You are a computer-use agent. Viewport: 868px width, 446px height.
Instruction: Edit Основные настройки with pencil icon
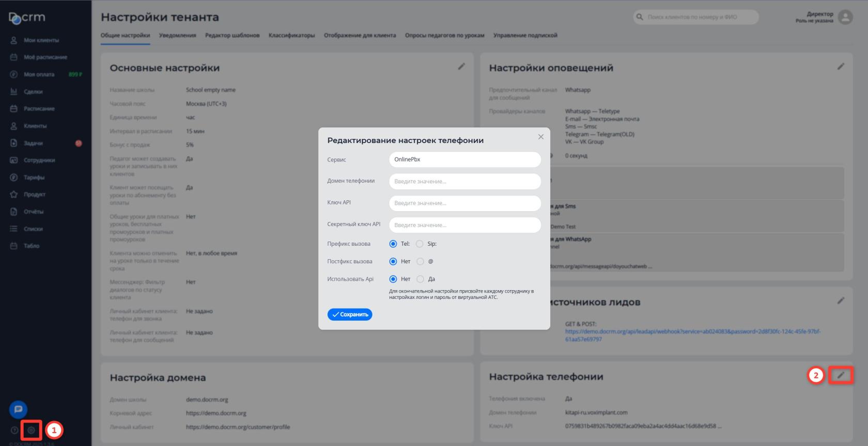pos(461,67)
